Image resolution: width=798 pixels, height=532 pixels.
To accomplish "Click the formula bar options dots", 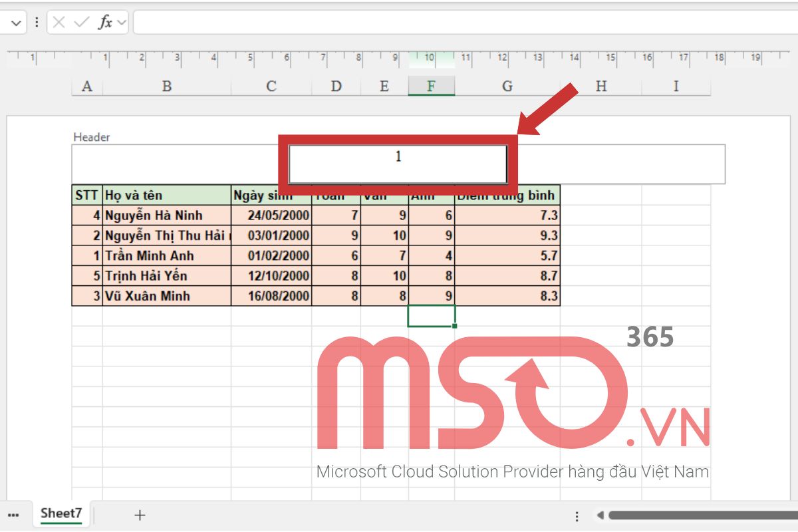I will [x=36, y=23].
